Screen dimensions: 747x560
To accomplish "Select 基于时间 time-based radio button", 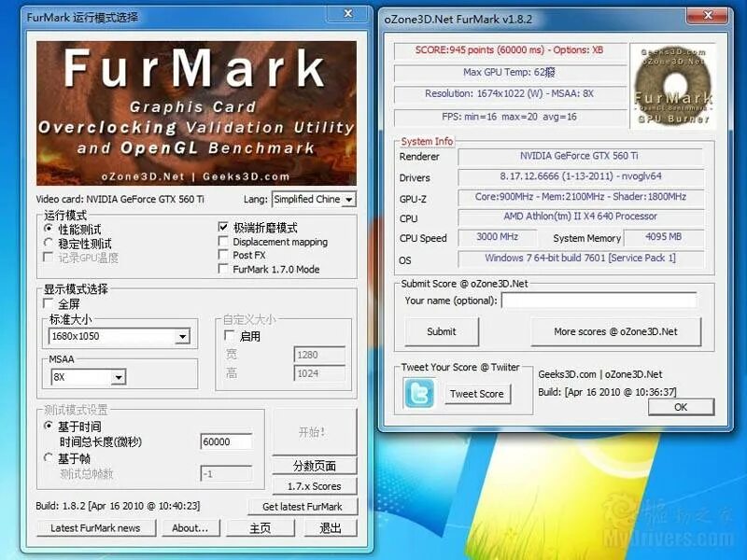I will (49, 426).
